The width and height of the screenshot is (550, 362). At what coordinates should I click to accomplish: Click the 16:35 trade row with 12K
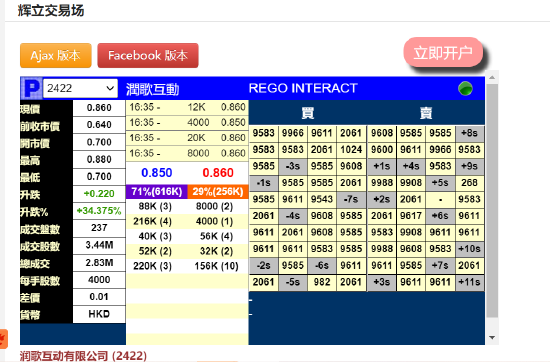click(x=187, y=107)
